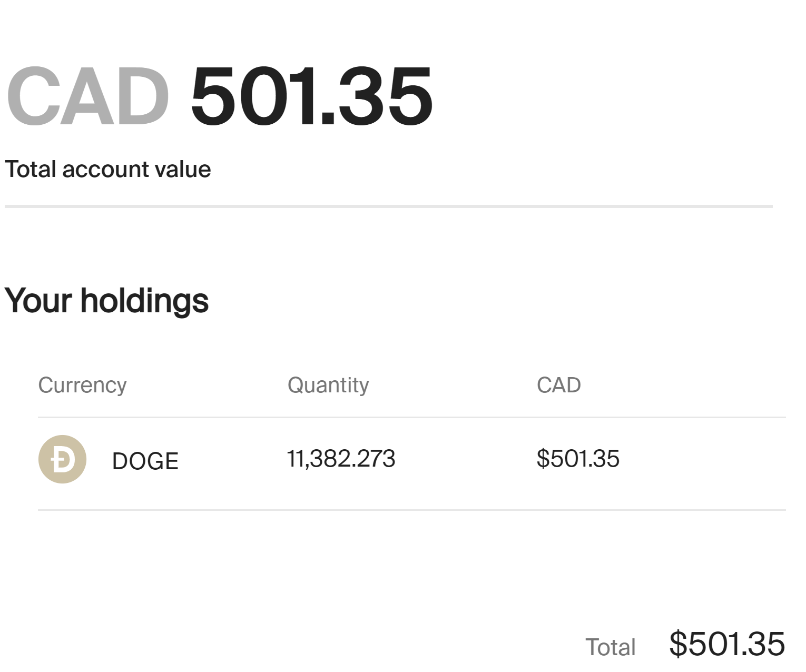The image size is (806, 672).
Task: Sort by the Quantity column header
Action: tap(328, 386)
